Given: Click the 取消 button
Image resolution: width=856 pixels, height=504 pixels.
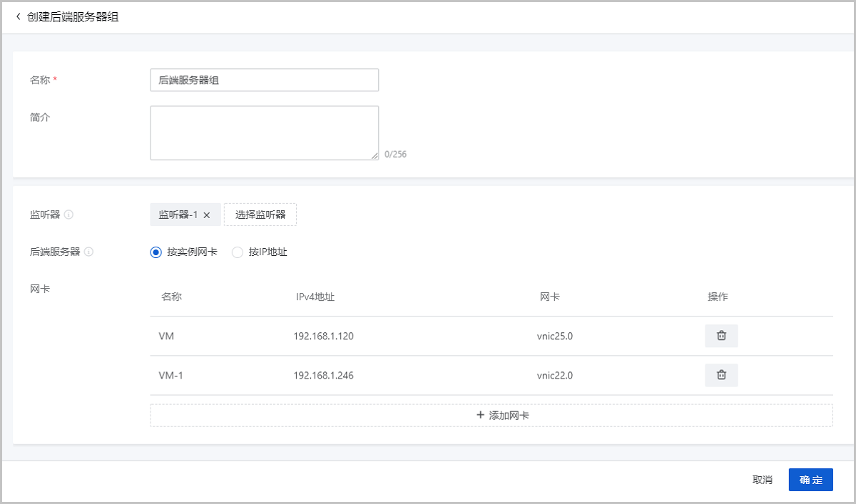Looking at the screenshot, I should click(x=763, y=480).
